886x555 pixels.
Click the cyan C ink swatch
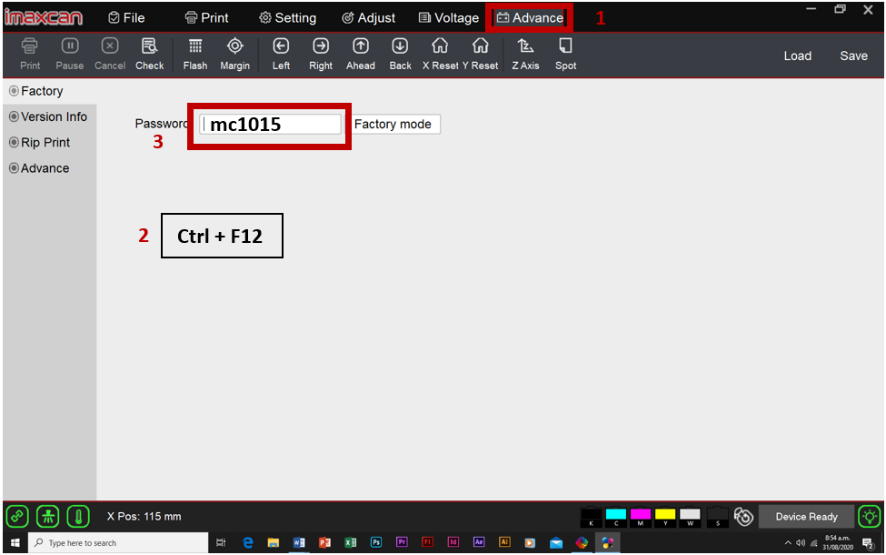pyautogui.click(x=616, y=517)
